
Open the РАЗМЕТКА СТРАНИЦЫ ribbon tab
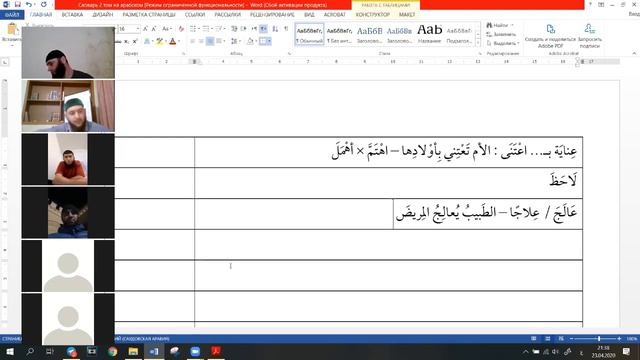[149, 15]
